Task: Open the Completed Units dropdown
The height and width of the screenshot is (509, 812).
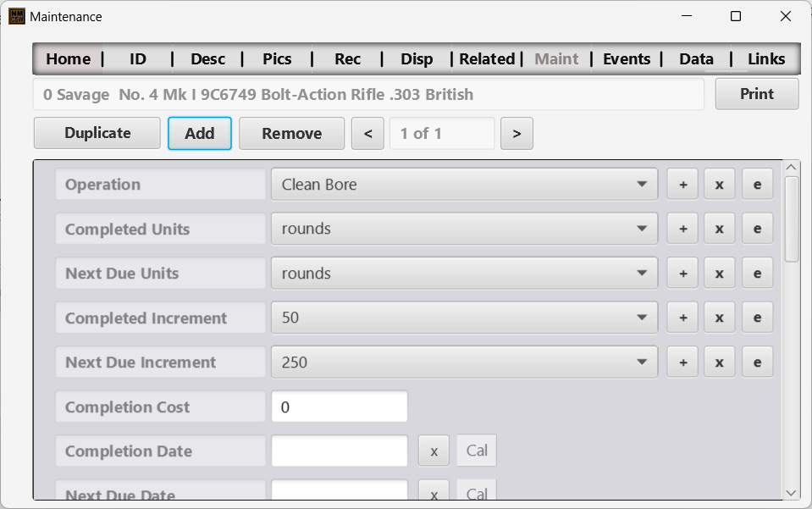Action: click(x=464, y=229)
